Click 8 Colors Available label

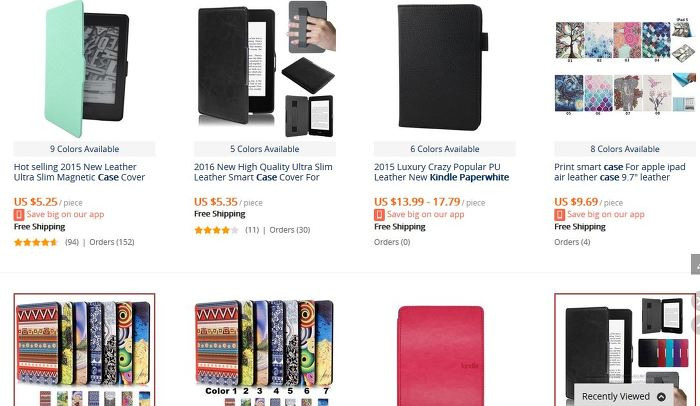[625, 149]
